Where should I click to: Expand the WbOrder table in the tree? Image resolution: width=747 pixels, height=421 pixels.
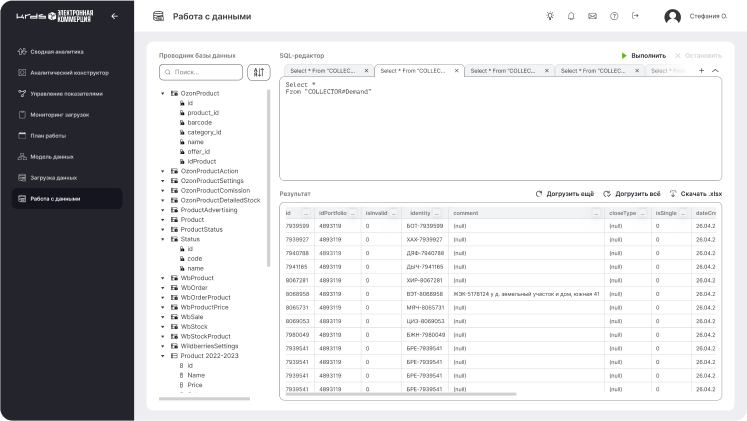tap(163, 288)
